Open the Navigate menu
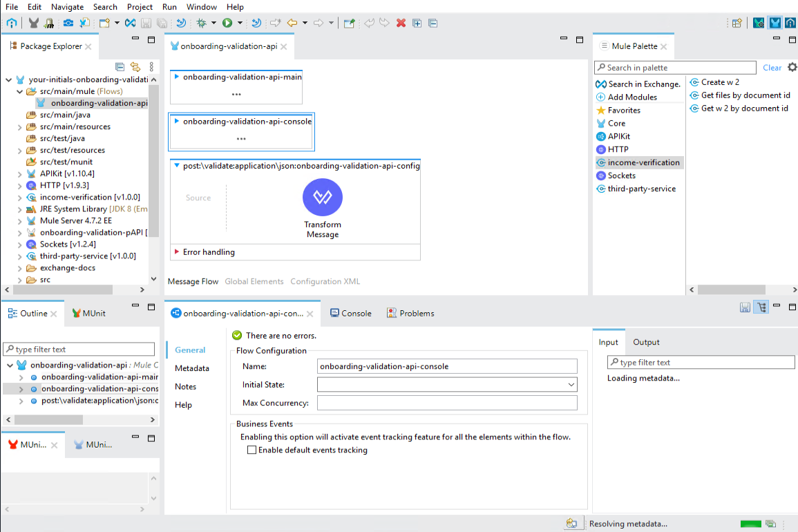This screenshot has width=798, height=532. (x=68, y=7)
